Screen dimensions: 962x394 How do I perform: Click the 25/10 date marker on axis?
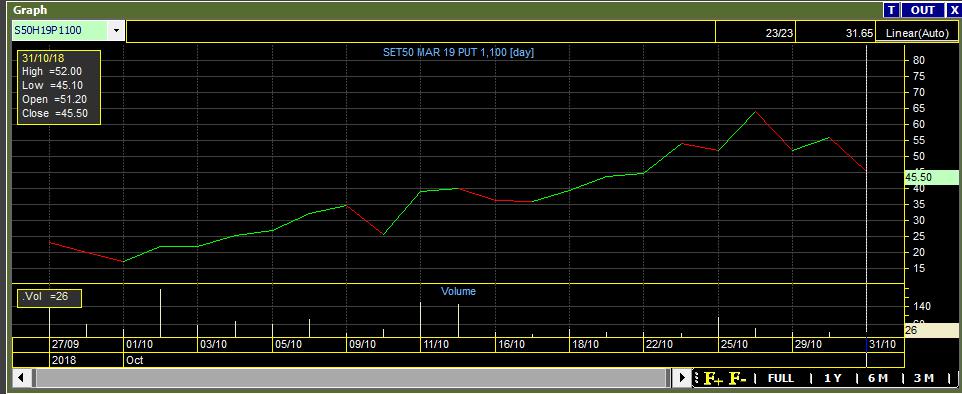click(735, 344)
